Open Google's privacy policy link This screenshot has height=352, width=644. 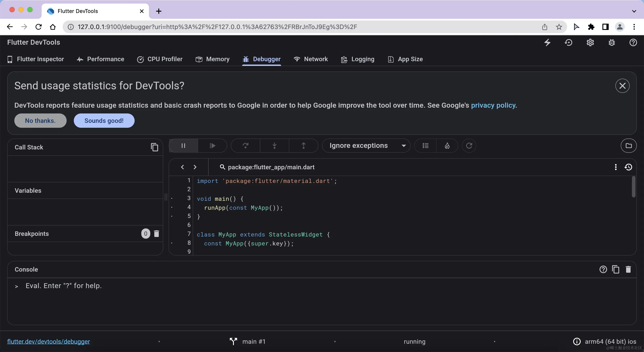click(493, 105)
